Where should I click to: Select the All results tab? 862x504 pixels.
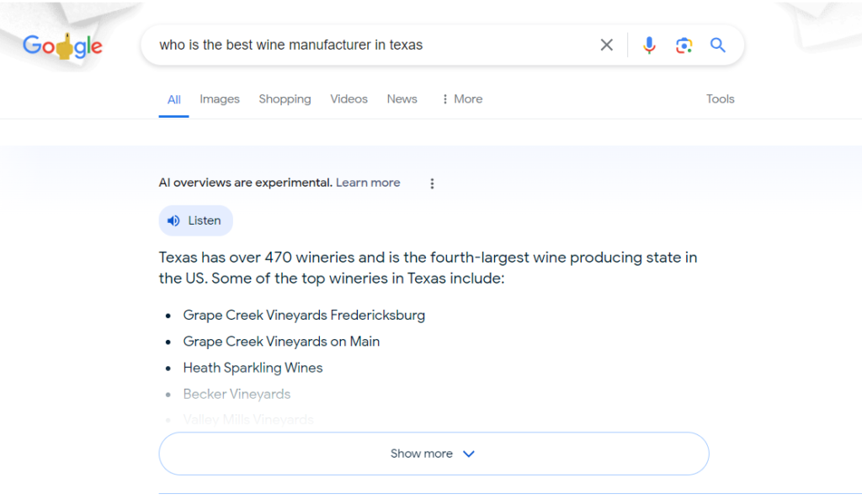(x=173, y=99)
